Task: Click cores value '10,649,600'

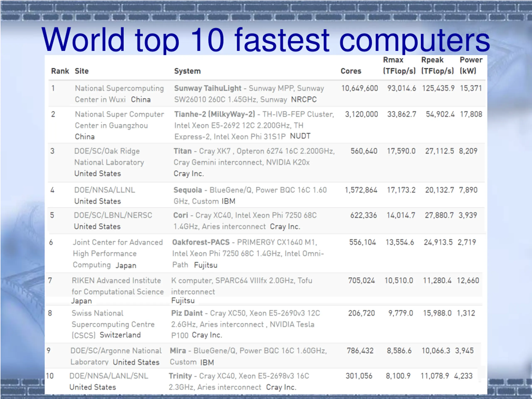Action: 360,89
